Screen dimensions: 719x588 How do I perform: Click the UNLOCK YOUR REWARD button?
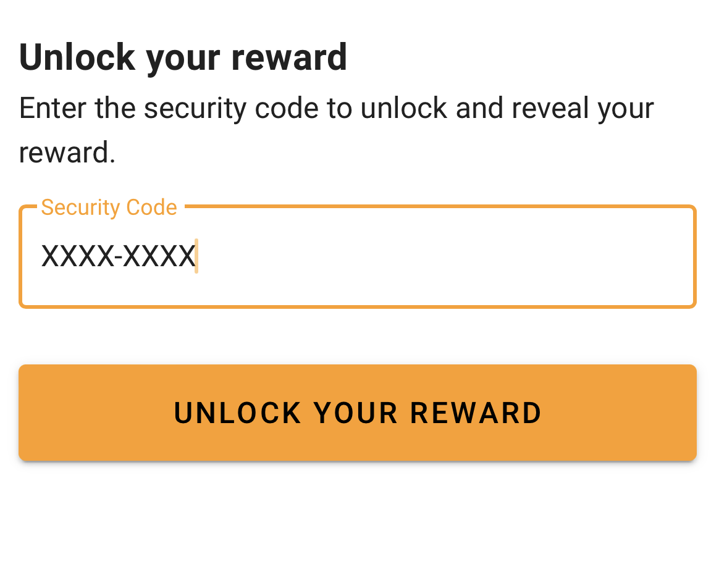click(x=357, y=413)
